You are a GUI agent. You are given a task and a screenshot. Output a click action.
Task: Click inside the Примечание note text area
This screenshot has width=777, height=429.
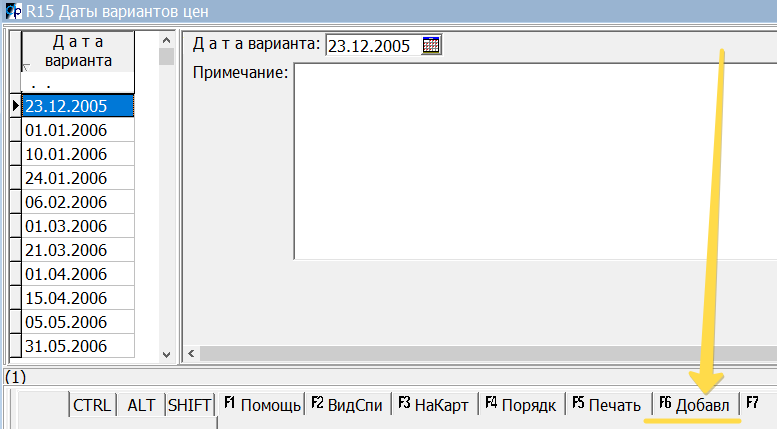(535, 161)
